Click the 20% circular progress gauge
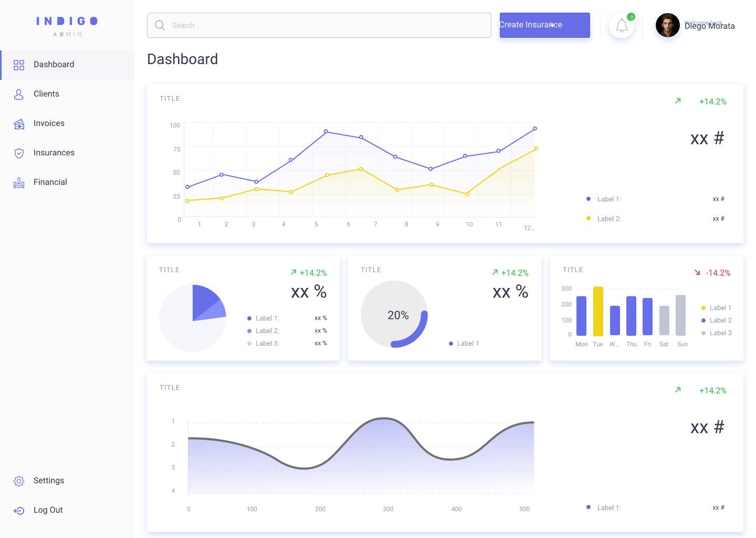 point(394,314)
